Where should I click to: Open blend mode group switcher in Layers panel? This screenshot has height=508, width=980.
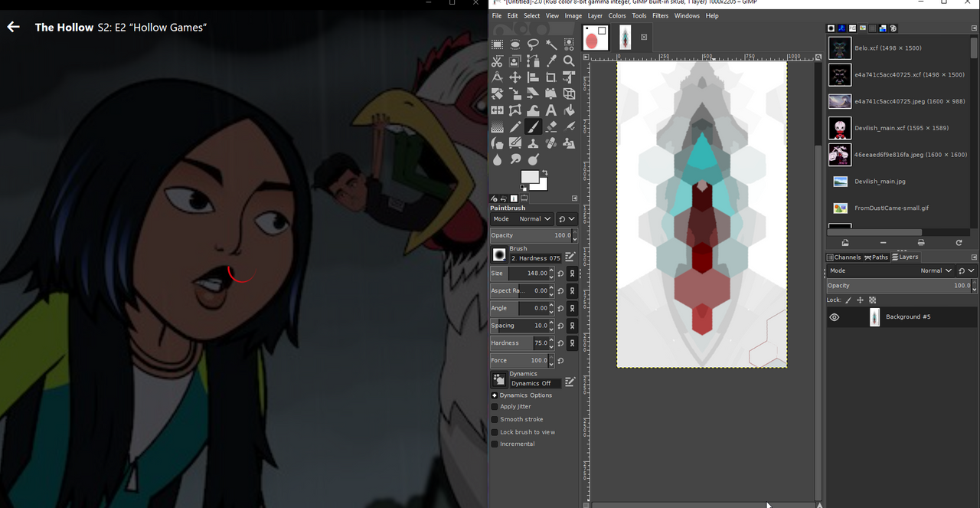[967, 270]
